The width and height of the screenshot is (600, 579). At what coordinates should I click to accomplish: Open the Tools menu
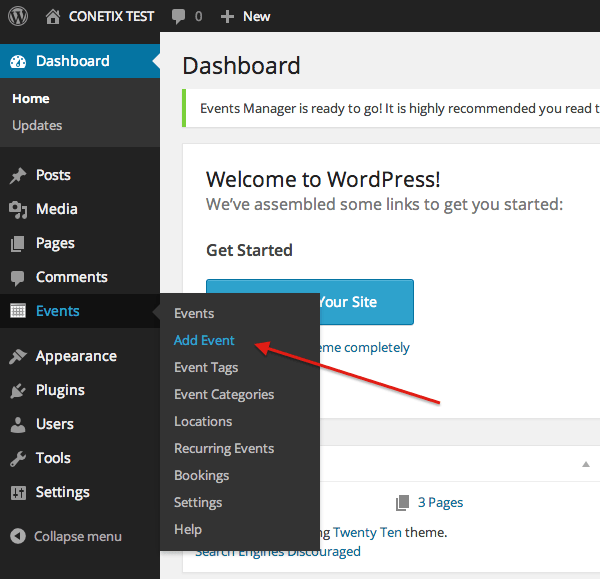pyautogui.click(x=53, y=458)
